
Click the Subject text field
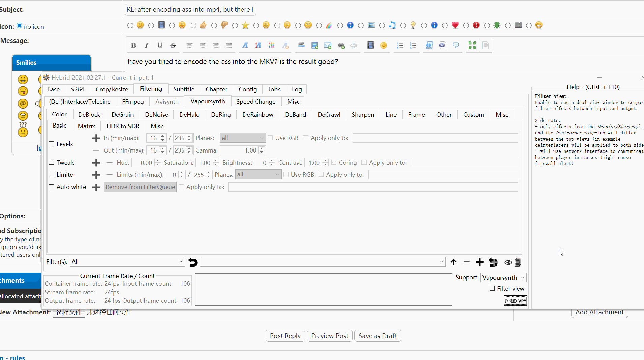[191, 10]
